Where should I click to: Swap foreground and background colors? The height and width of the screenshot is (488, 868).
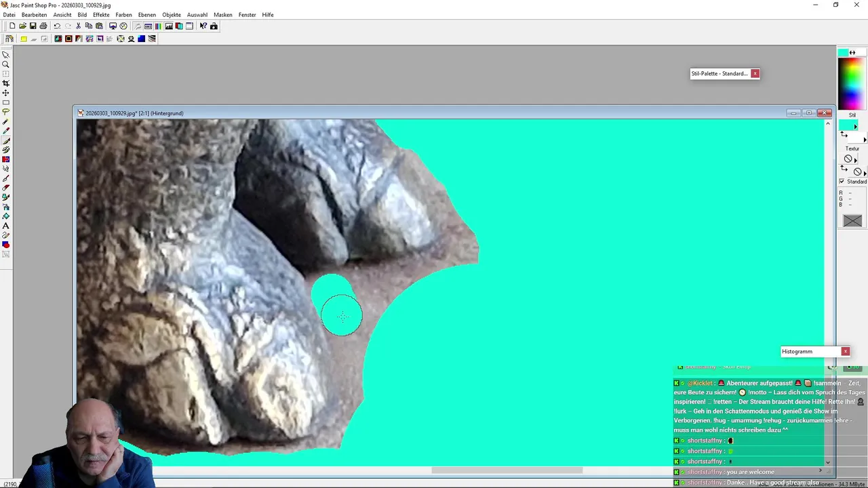(x=852, y=52)
